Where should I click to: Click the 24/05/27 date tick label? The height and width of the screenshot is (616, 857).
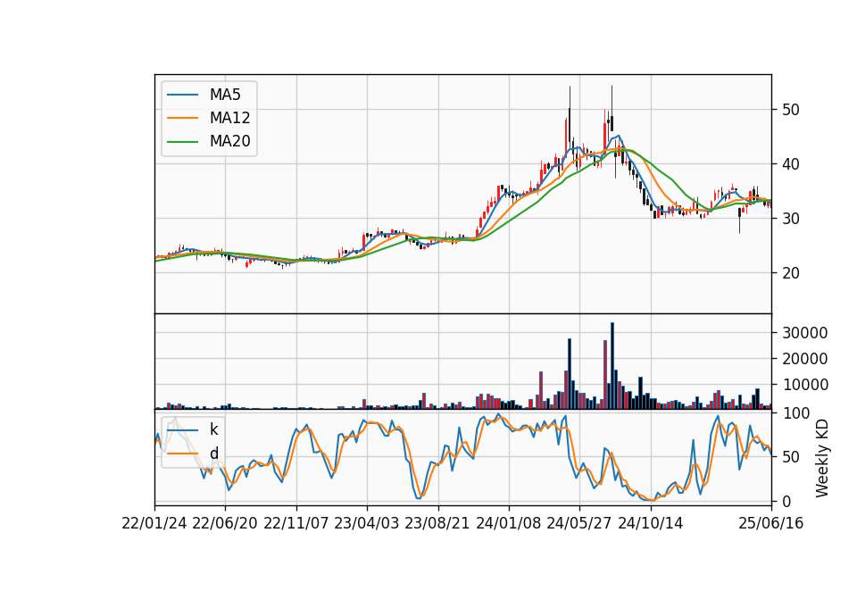point(579,523)
